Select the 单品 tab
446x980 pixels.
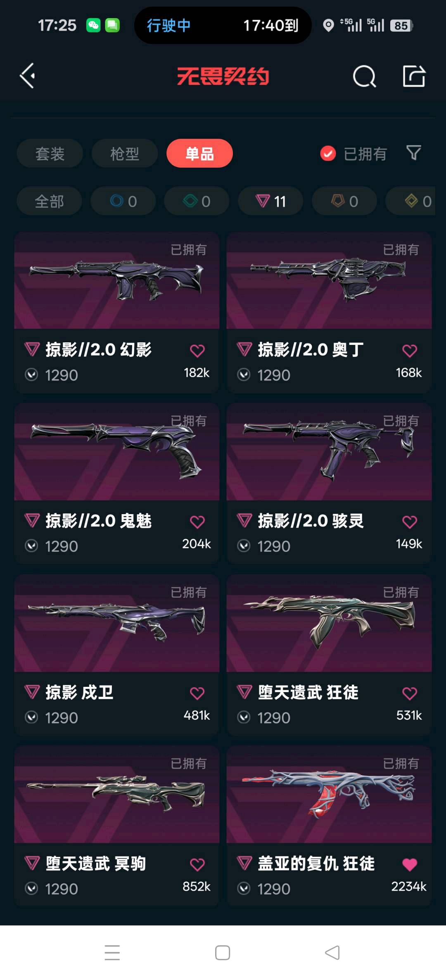[199, 154]
